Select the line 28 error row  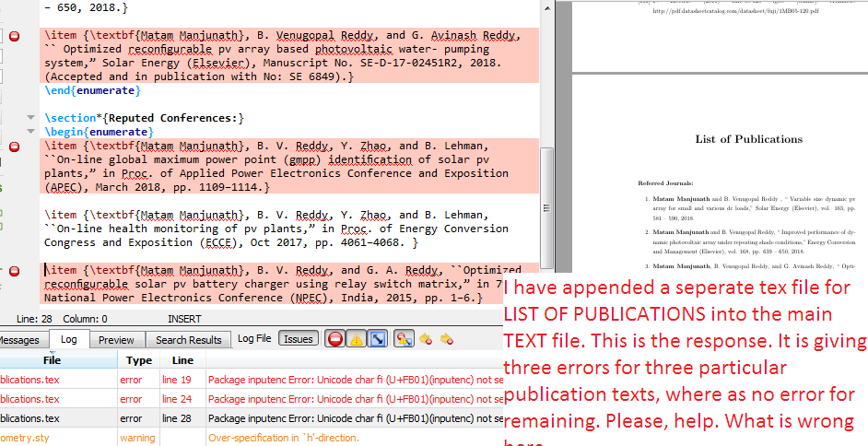[x=252, y=418]
